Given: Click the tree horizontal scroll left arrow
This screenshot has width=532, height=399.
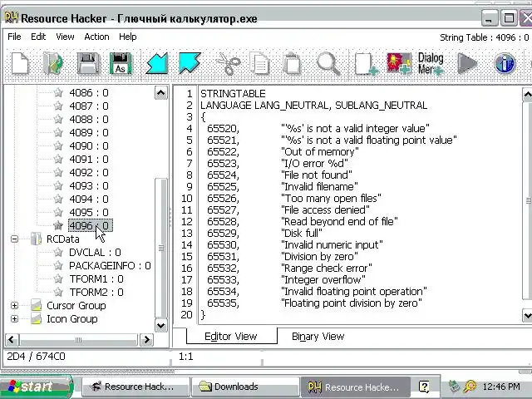Looking at the screenshot, I should (12, 340).
